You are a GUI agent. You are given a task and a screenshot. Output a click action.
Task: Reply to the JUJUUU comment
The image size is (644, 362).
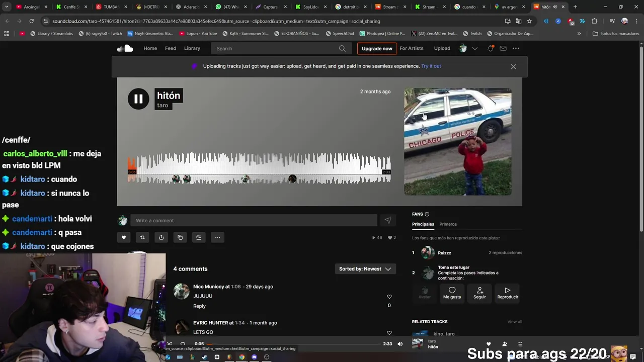pos(199,306)
